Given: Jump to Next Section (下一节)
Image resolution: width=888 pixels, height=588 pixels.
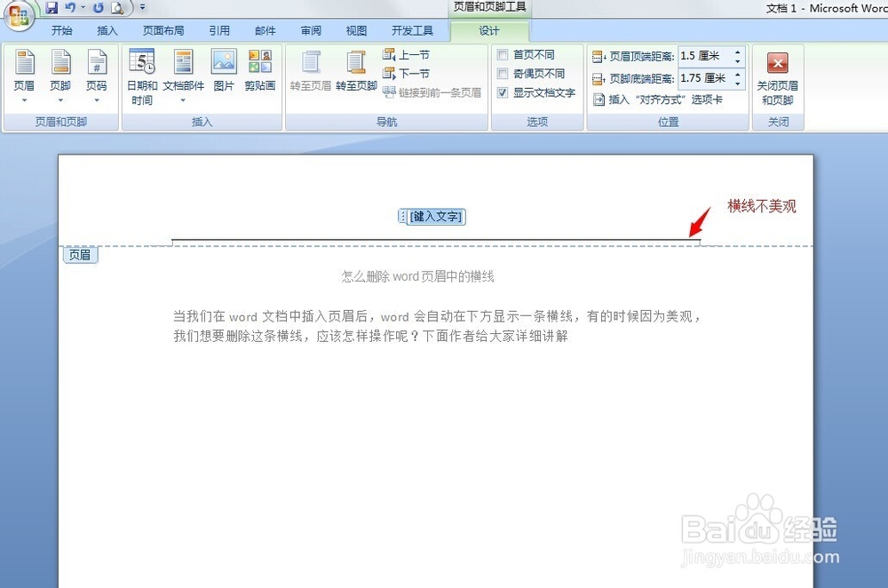Looking at the screenshot, I should click(409, 73).
